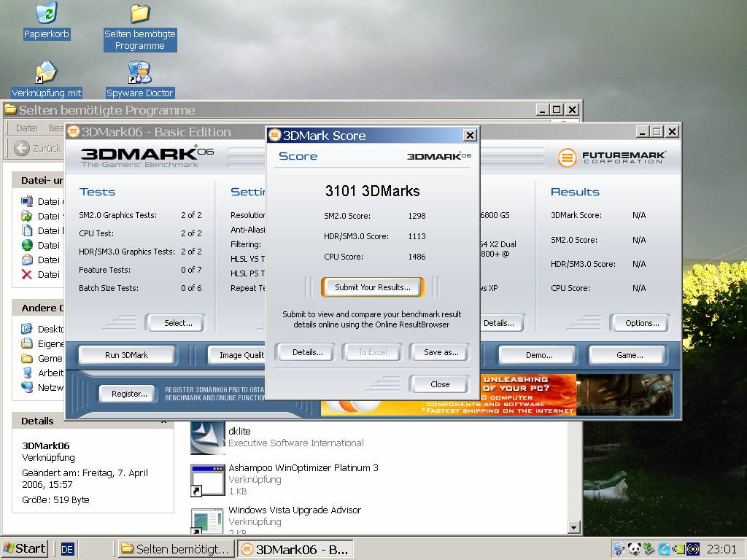Click the blue QuickTime Q tray icon

[x=664, y=550]
